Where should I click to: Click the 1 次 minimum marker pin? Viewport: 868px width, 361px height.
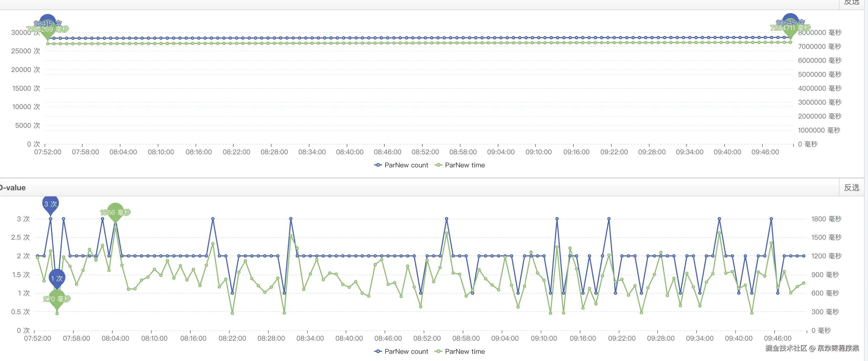tap(57, 278)
